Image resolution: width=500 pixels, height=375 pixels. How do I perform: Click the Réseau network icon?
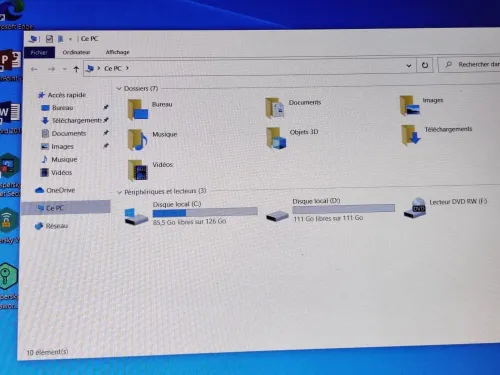click(x=39, y=226)
